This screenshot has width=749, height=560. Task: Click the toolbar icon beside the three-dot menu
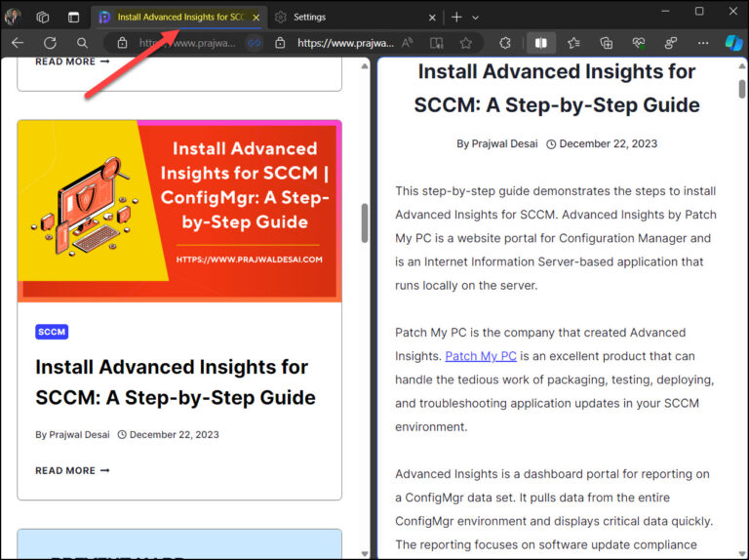click(x=671, y=43)
